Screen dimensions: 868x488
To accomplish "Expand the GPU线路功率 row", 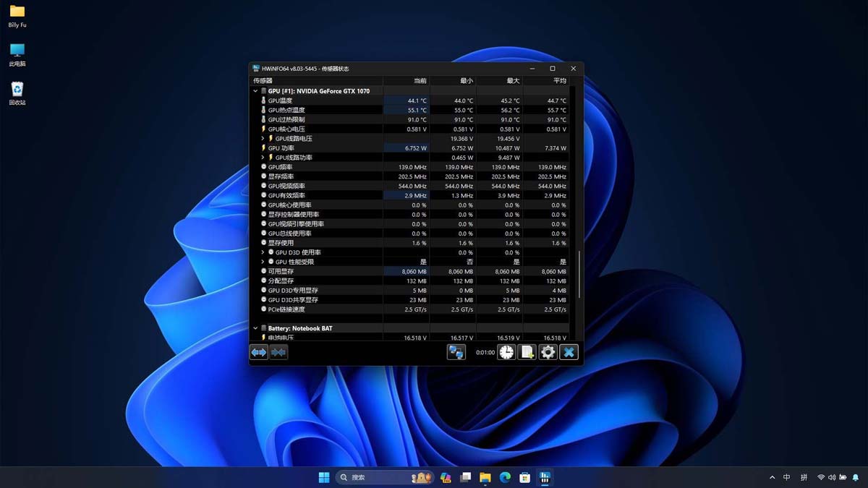I will pos(263,158).
